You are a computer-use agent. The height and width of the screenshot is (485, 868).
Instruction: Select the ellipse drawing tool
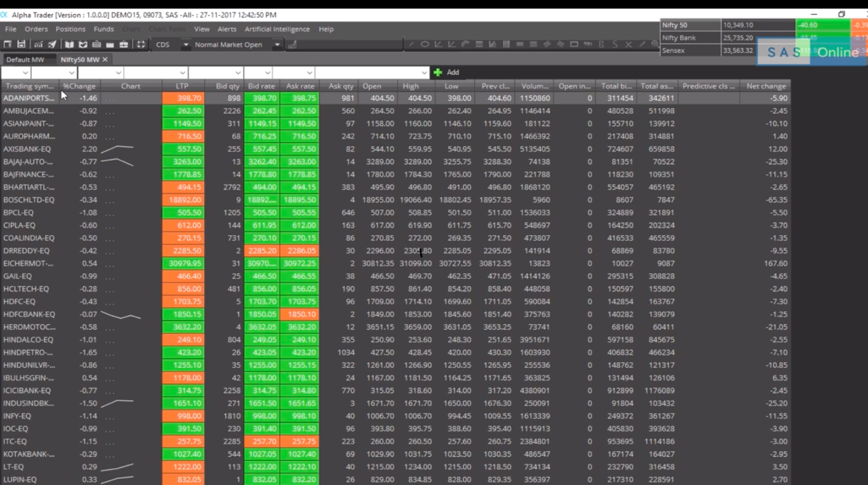(424, 44)
